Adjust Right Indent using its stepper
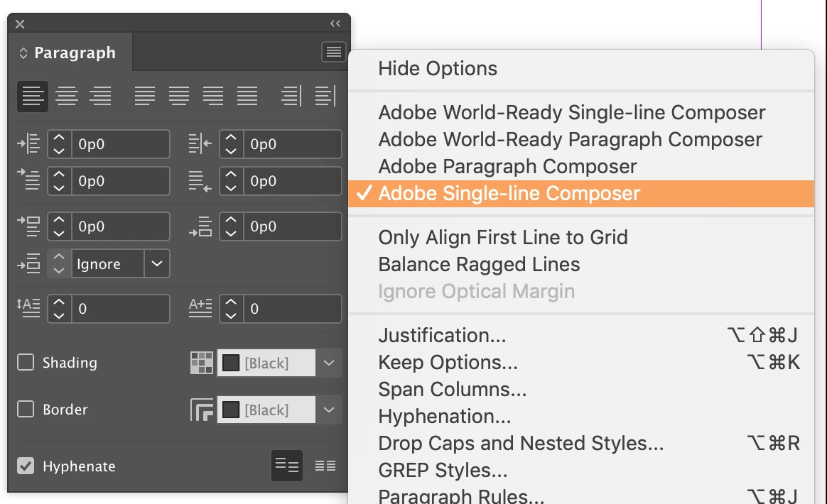827x504 pixels. 231,144
